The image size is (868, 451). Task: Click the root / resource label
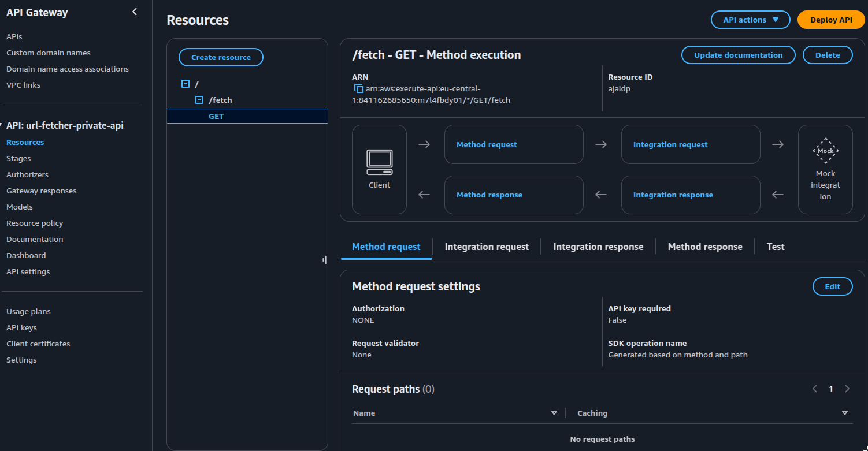[197, 84]
